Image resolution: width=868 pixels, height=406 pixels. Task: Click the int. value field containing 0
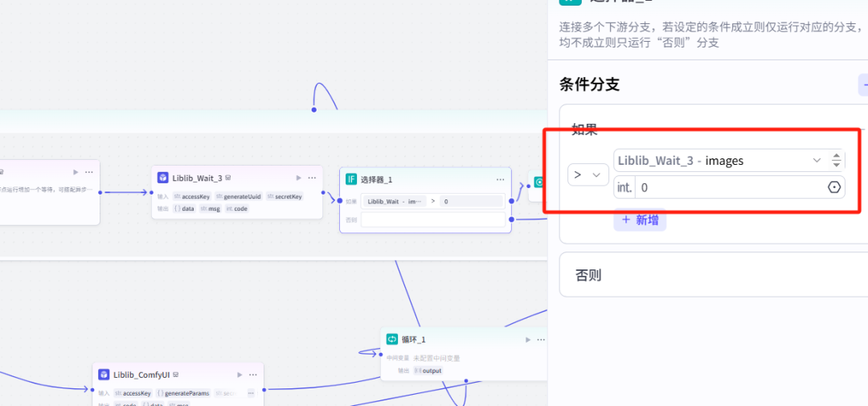pos(729,188)
